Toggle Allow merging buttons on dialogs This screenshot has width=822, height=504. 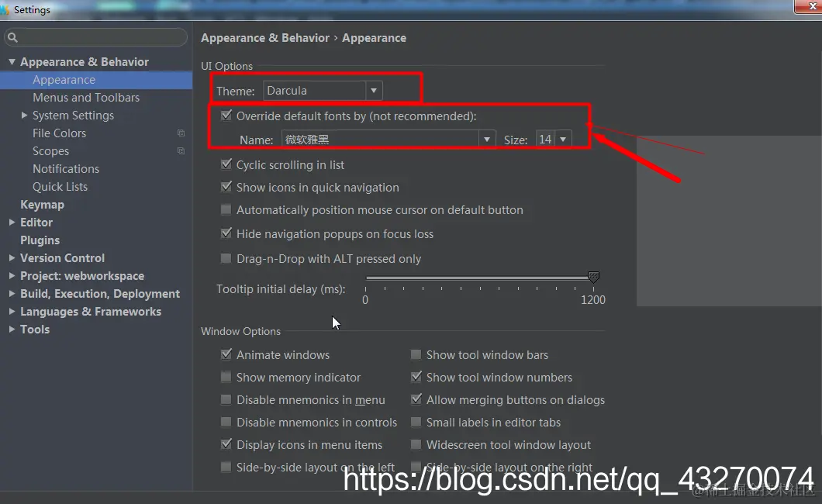tap(416, 399)
